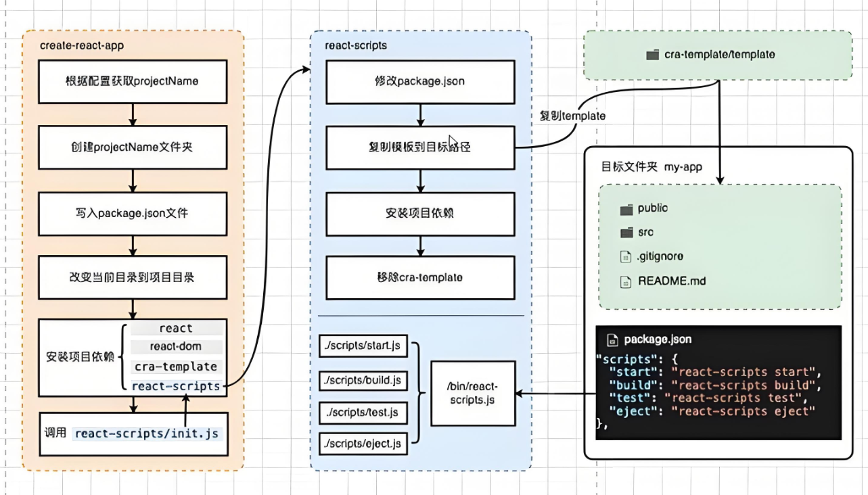Click the 'react-dom' dependency label
This screenshot has width=868, height=495.
pos(176,346)
